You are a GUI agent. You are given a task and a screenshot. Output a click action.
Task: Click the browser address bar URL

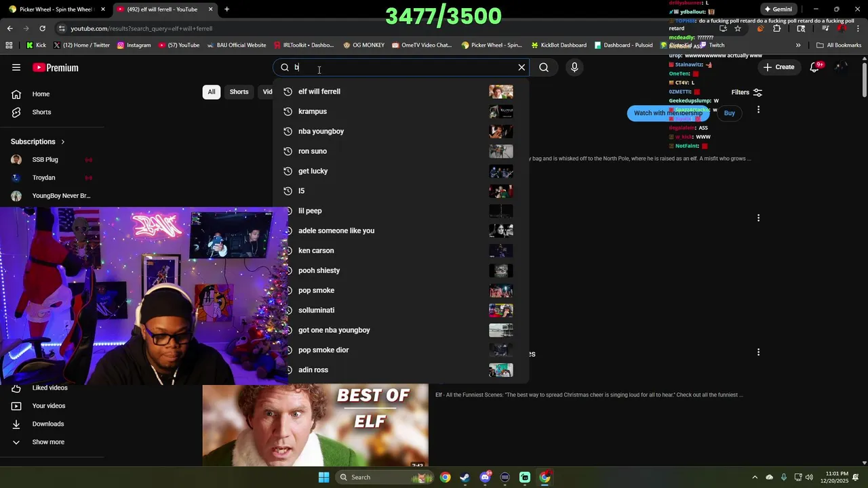tap(142, 28)
